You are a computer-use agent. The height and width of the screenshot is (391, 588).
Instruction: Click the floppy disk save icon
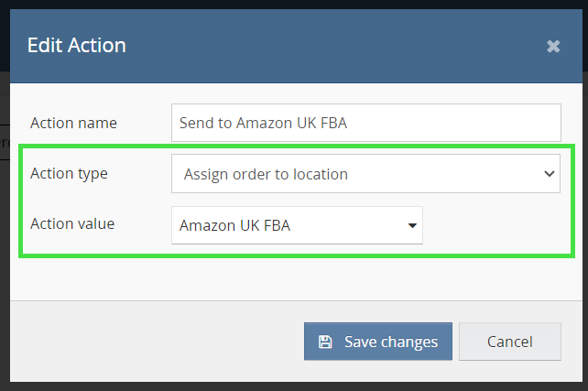(x=324, y=342)
